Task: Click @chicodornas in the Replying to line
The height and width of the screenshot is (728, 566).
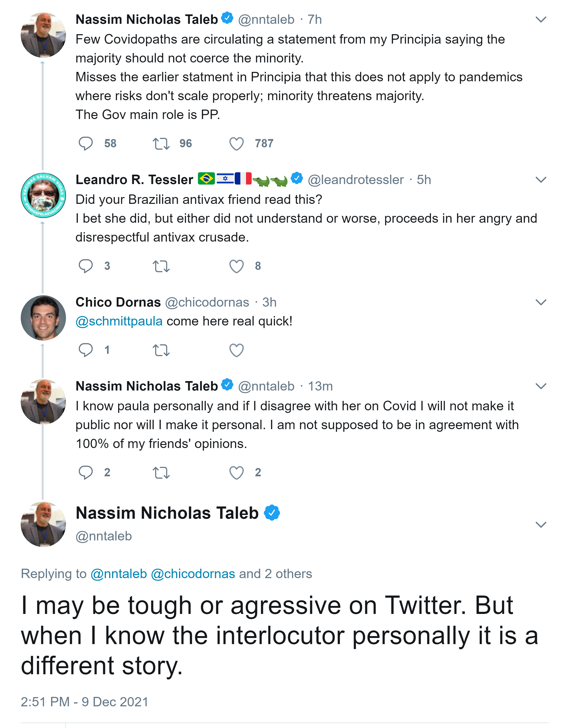Action: click(x=193, y=574)
